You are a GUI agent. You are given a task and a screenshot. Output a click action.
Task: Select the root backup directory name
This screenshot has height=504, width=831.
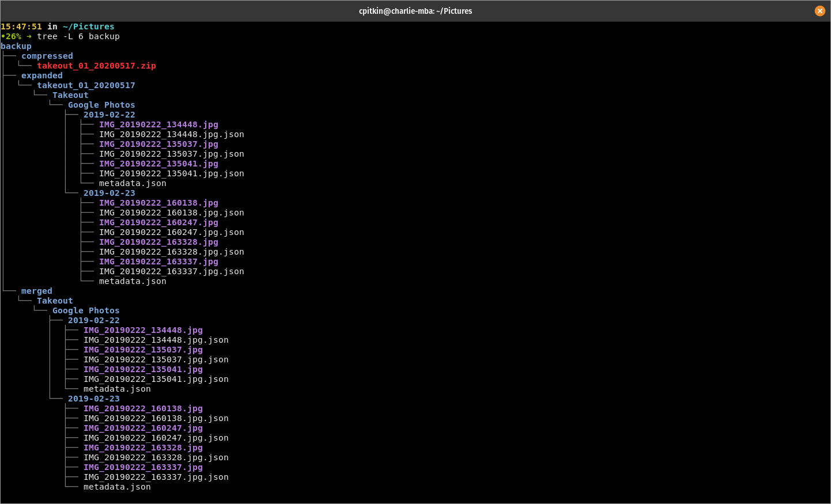16,46
